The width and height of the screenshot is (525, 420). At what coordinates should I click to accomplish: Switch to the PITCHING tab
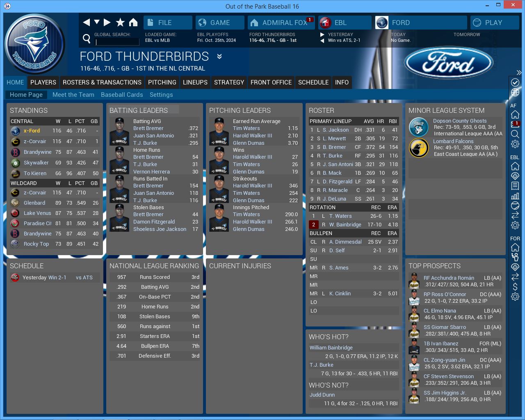coord(162,82)
